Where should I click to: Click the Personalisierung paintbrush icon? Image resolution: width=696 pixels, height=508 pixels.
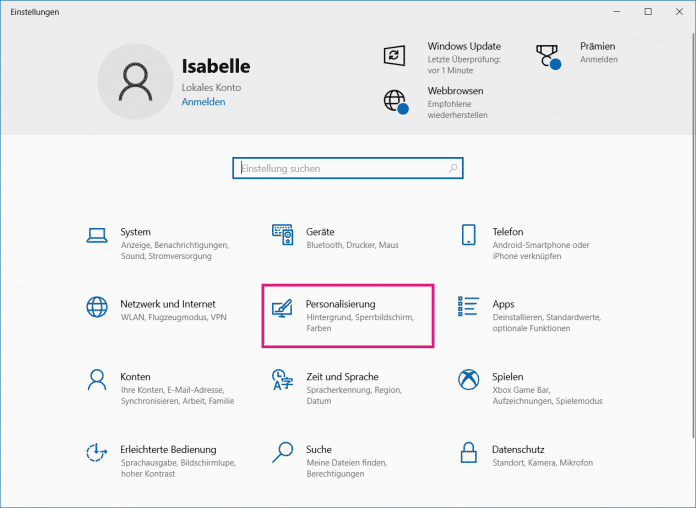(x=282, y=306)
